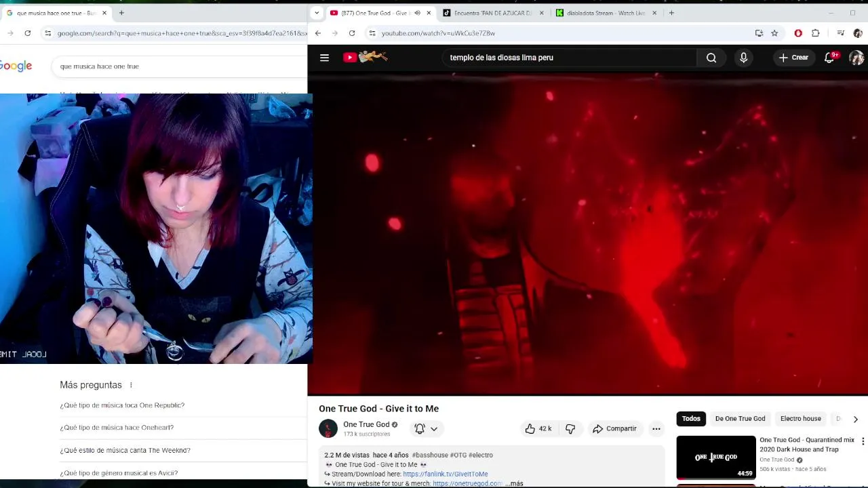The width and height of the screenshot is (868, 488).
Task: Open Chrome profile avatar in the toolbar
Action: coord(858,33)
